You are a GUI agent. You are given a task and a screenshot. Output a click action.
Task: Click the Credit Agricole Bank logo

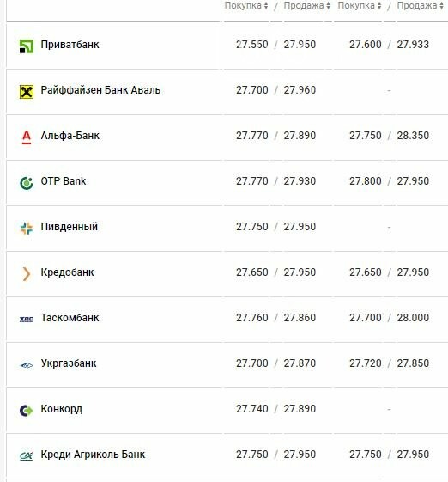27,455
